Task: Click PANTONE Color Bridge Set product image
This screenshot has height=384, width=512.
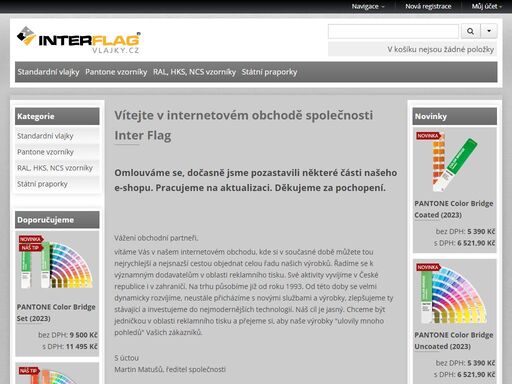Action: coord(56,262)
